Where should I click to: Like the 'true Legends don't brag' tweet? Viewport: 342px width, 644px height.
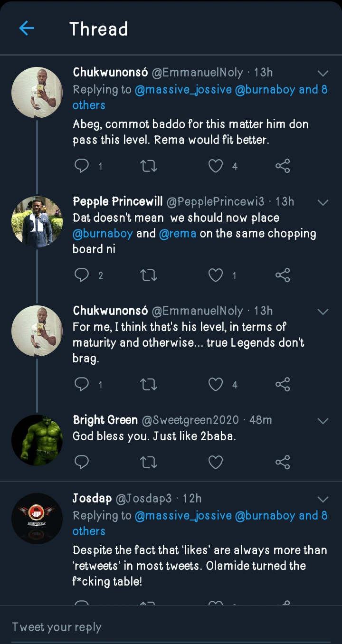(x=216, y=385)
